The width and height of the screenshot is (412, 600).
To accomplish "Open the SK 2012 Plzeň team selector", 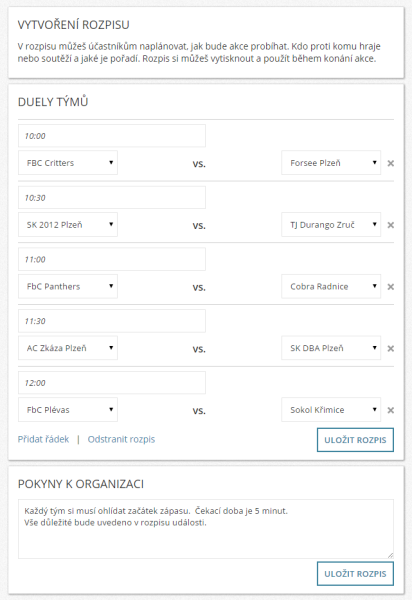I will (x=68, y=225).
